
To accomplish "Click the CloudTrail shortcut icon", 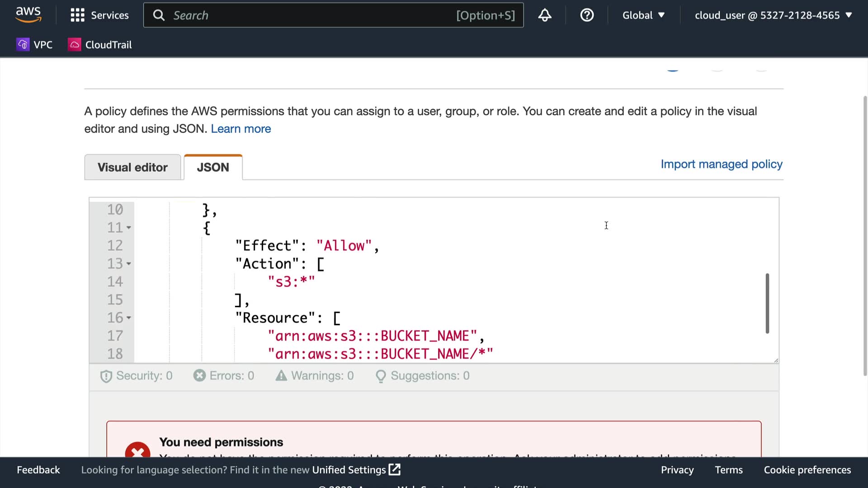I will (75, 44).
